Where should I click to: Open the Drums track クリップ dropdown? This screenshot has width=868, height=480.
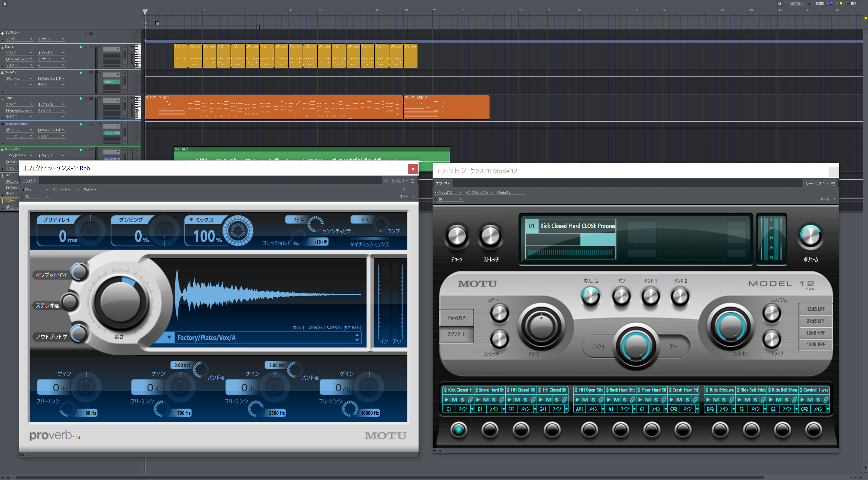pyautogui.click(x=19, y=53)
